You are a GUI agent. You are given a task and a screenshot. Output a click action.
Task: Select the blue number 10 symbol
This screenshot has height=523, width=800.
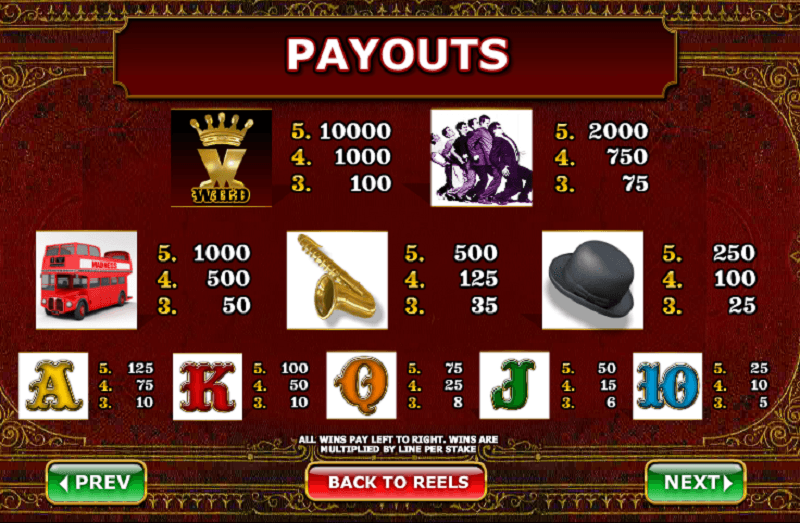(x=667, y=386)
